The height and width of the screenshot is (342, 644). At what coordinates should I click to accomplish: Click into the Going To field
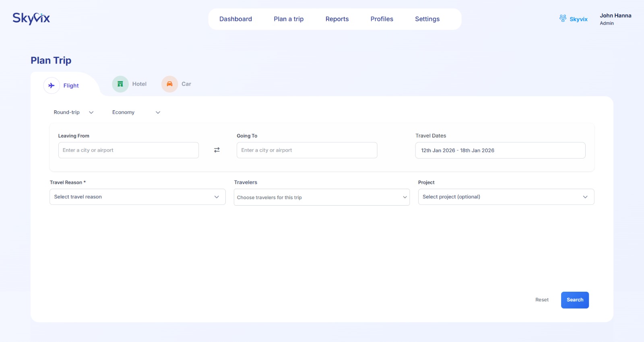[307, 150]
